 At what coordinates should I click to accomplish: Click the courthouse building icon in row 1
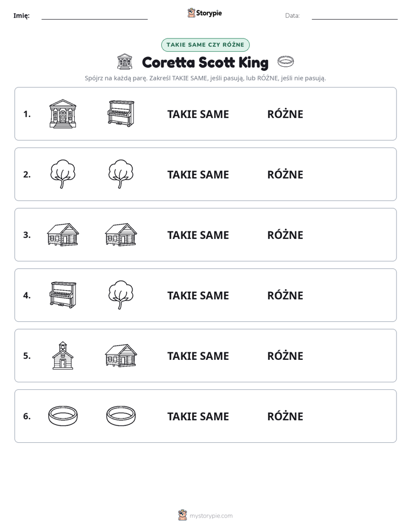point(63,113)
